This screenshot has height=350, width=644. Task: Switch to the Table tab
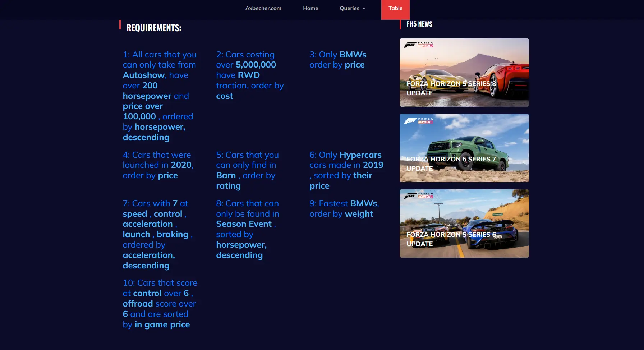click(x=395, y=8)
